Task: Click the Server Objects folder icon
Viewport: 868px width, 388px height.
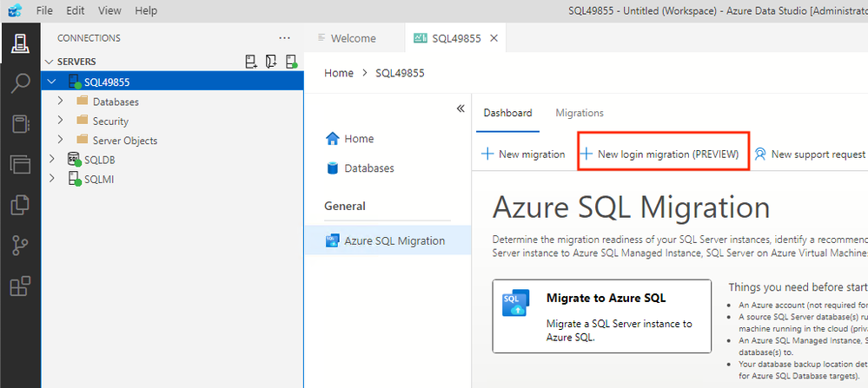Action: click(x=83, y=140)
